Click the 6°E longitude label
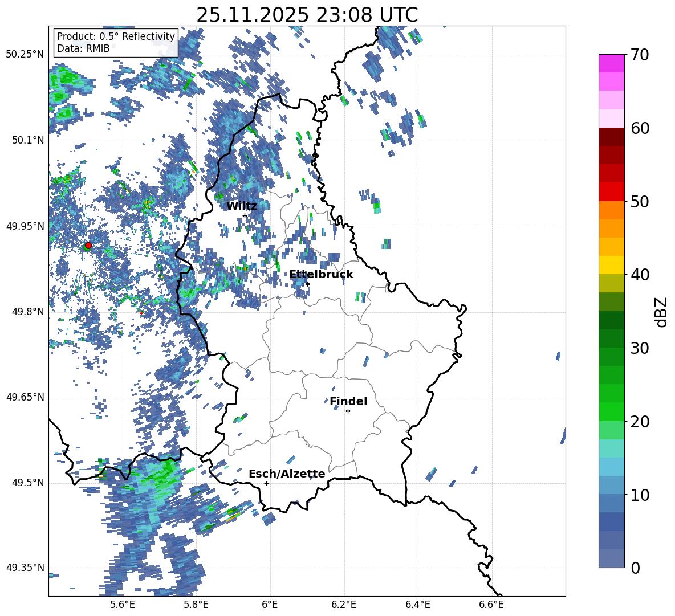Image resolution: width=675 pixels, height=616 pixels. point(270,605)
